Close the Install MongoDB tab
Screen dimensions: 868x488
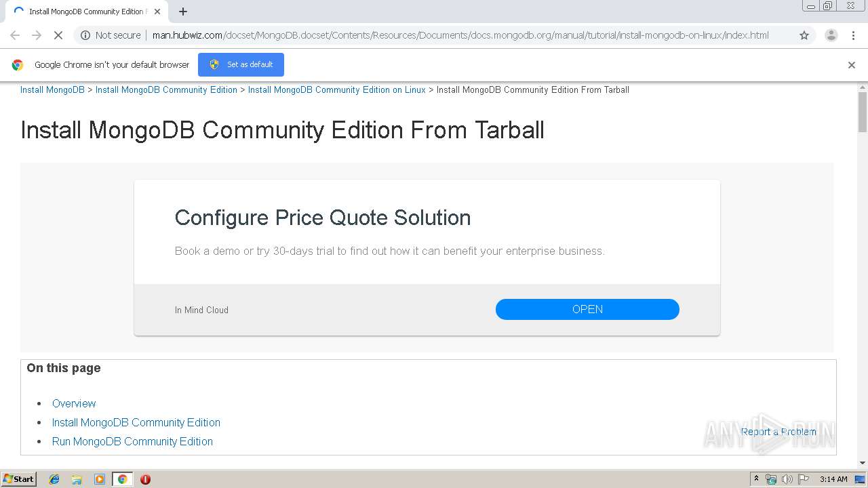pyautogui.click(x=157, y=12)
